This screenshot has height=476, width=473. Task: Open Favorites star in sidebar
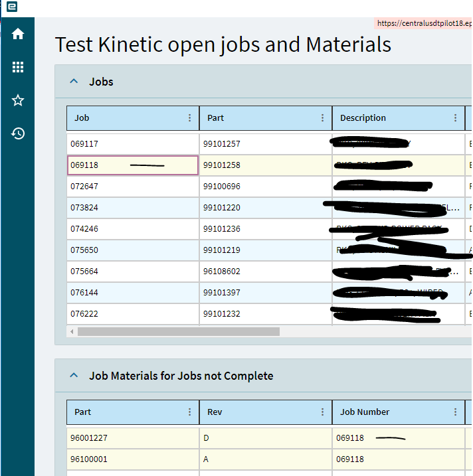[x=18, y=100]
